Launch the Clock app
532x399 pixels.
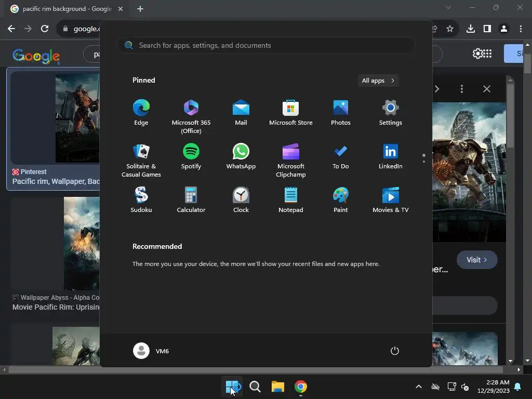[241, 200]
